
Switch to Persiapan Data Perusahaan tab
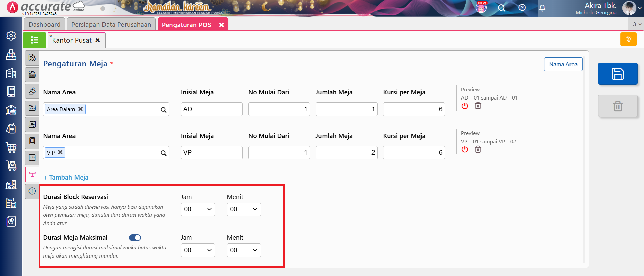[x=111, y=25]
